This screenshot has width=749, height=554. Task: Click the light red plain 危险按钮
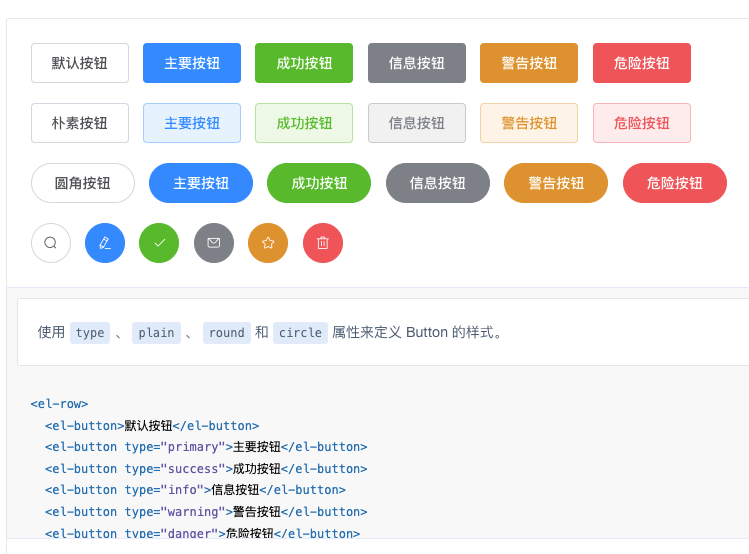[642, 123]
